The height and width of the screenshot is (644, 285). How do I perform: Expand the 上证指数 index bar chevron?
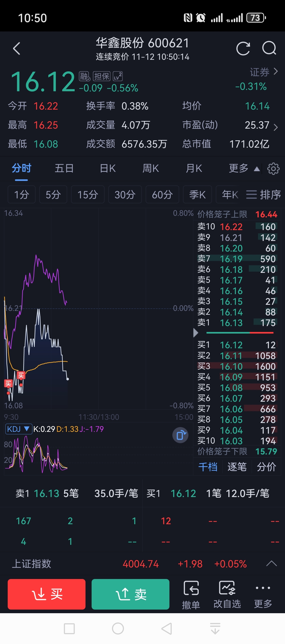point(271,563)
